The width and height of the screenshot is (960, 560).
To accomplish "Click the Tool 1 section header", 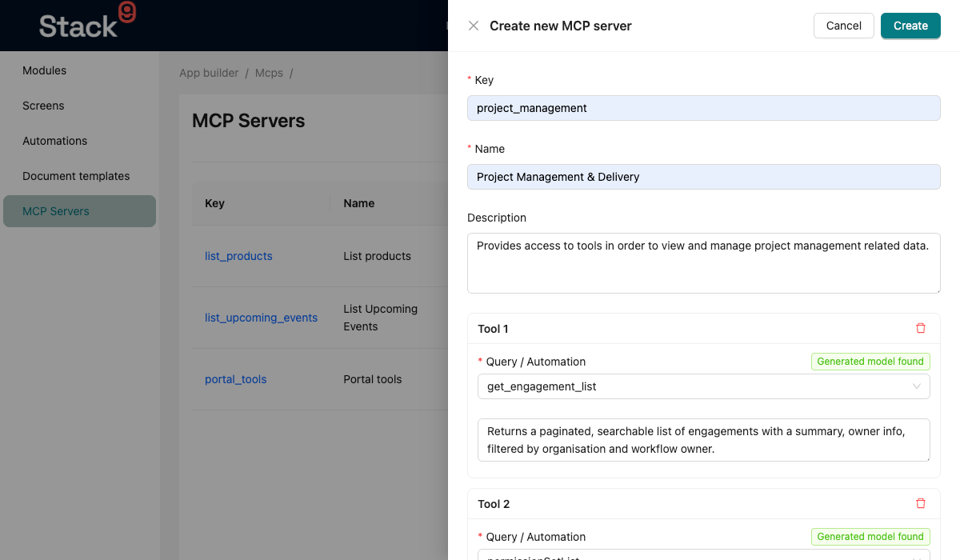I will click(x=704, y=329).
